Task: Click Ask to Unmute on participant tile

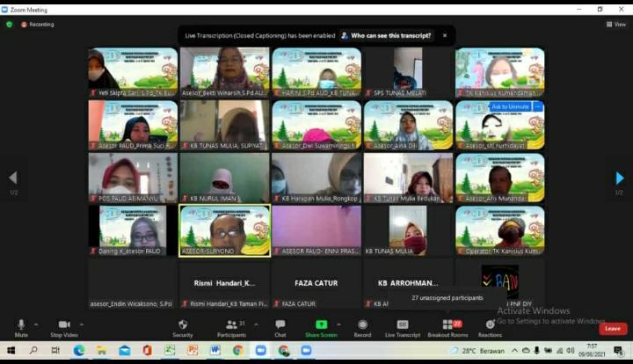Action: point(510,106)
